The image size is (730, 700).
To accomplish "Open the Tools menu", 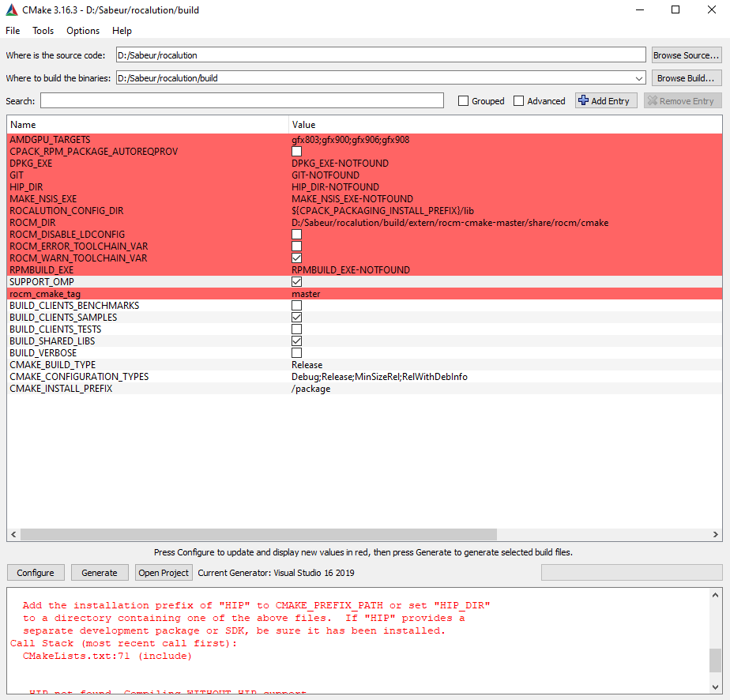I will [43, 31].
